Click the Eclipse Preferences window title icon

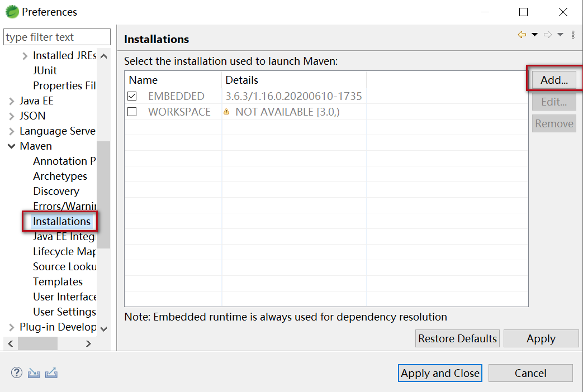tap(12, 12)
